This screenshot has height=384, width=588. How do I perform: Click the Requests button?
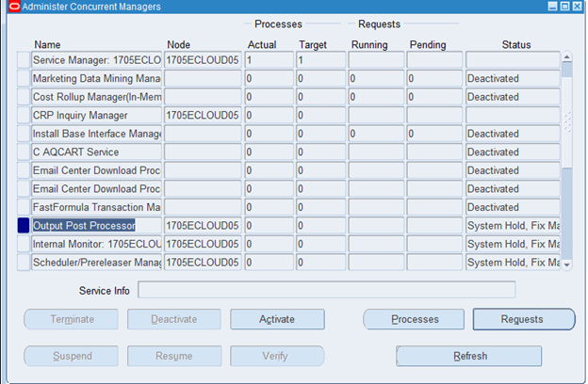523,319
